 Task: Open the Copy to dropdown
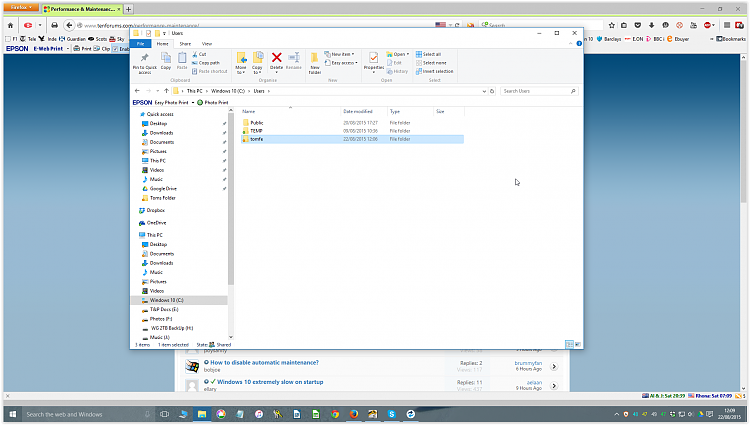coord(257,63)
